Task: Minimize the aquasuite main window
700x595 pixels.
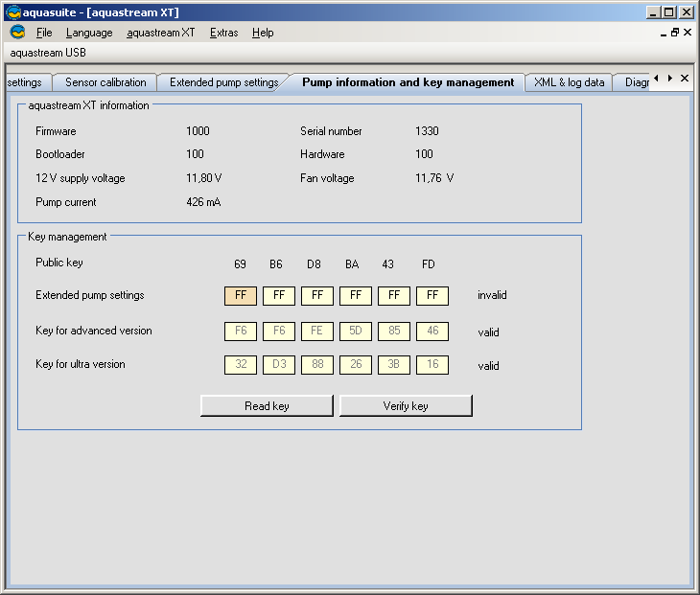Action: [653, 12]
